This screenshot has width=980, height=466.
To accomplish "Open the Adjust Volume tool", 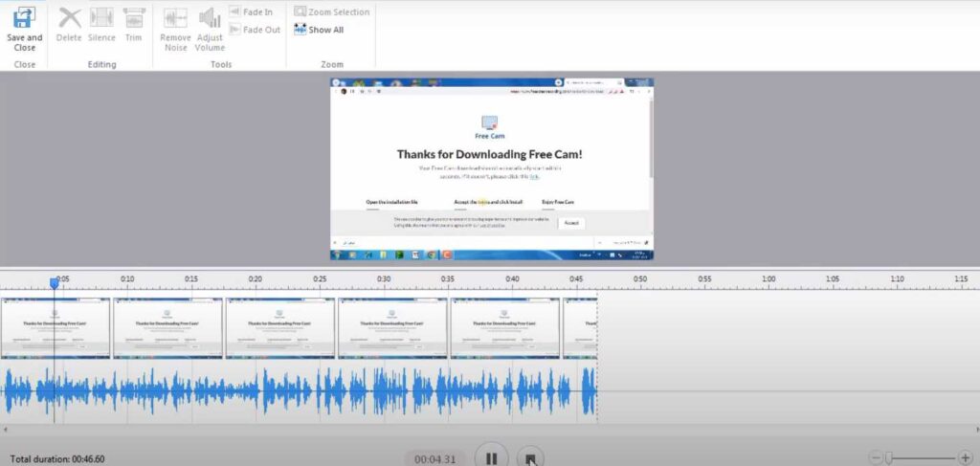I will pyautogui.click(x=210, y=30).
